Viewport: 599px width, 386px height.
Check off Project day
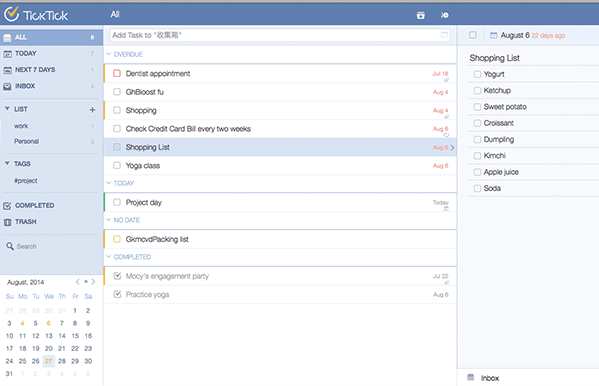click(117, 202)
